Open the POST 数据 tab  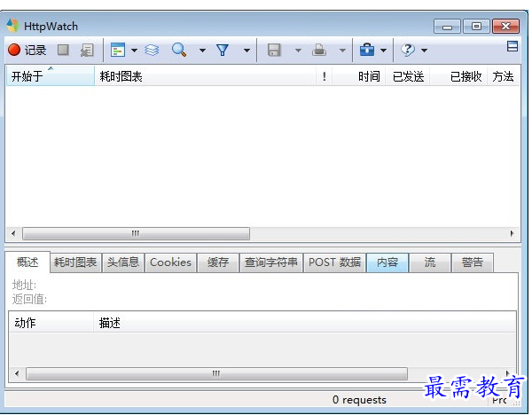[334, 262]
